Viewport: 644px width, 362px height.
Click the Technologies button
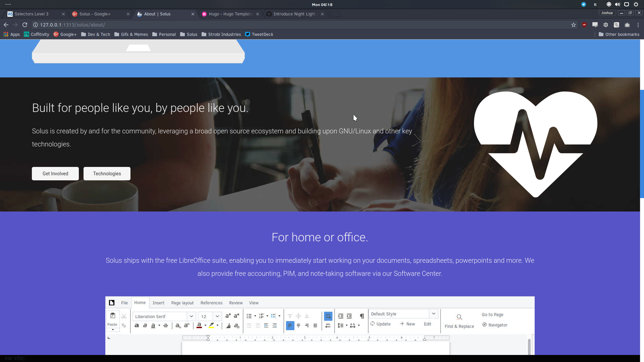point(107,174)
